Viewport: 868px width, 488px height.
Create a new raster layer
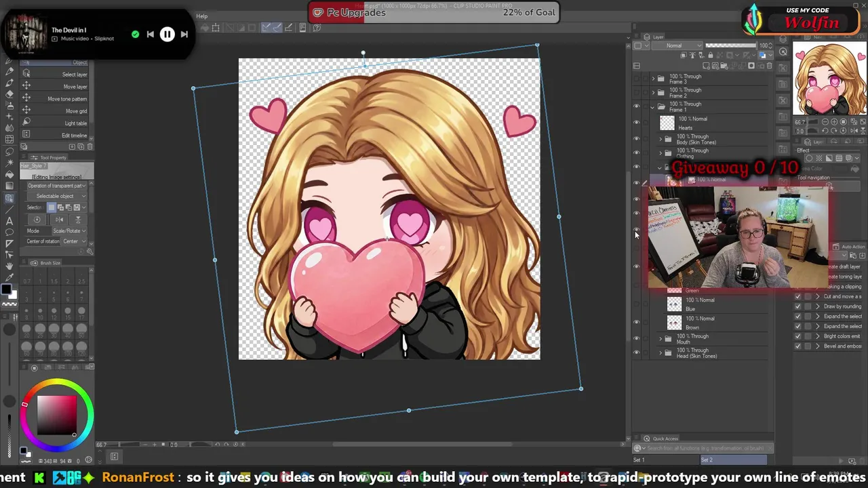(706, 66)
